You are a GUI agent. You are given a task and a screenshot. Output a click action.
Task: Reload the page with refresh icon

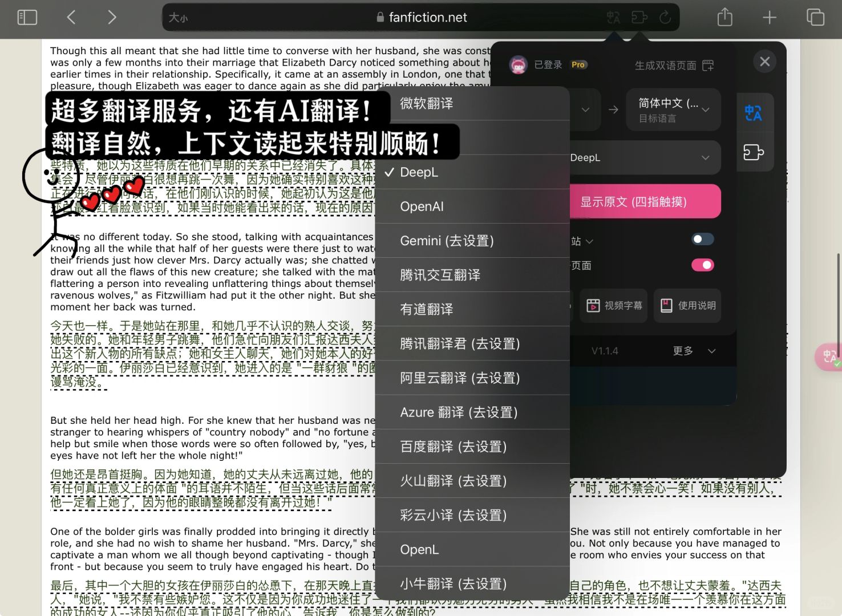point(665,17)
